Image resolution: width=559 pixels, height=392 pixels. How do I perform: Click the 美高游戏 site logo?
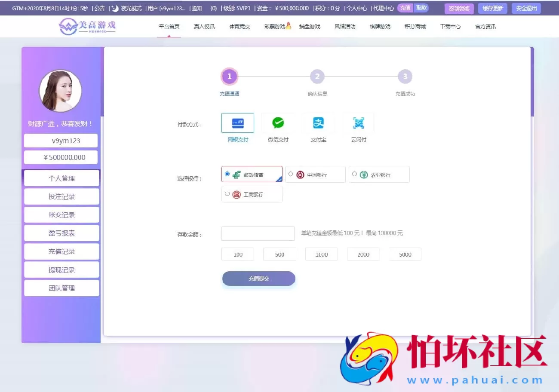click(86, 26)
